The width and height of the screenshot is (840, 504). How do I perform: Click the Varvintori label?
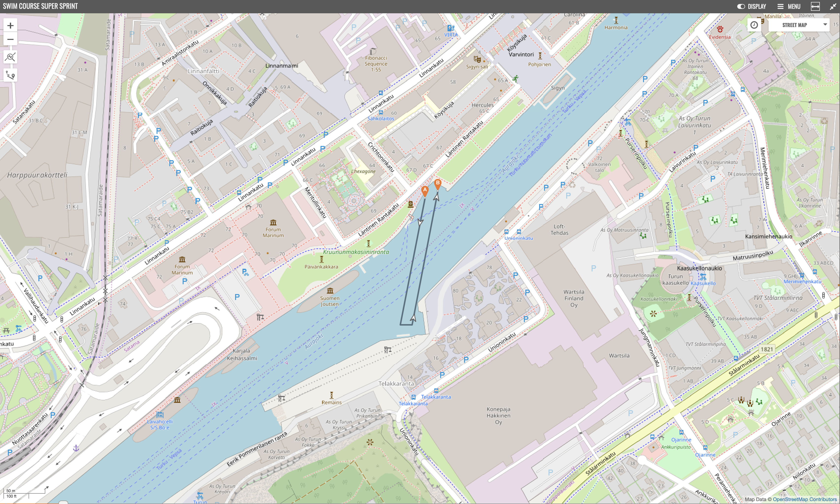pyautogui.click(x=521, y=54)
